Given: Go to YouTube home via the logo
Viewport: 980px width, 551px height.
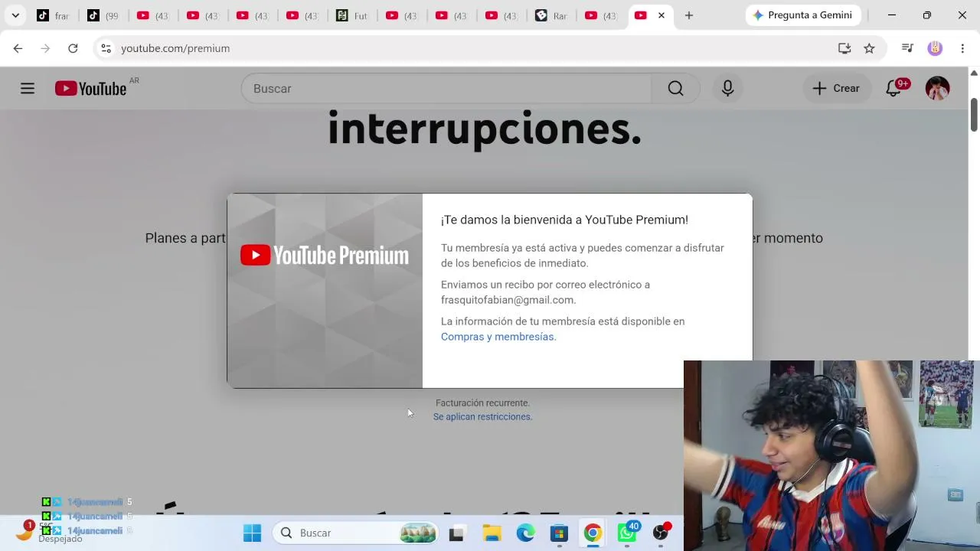Looking at the screenshot, I should pos(90,89).
